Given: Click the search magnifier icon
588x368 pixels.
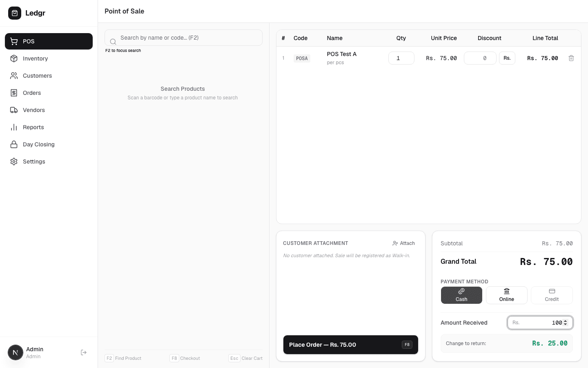Looking at the screenshot, I should click(x=113, y=42).
